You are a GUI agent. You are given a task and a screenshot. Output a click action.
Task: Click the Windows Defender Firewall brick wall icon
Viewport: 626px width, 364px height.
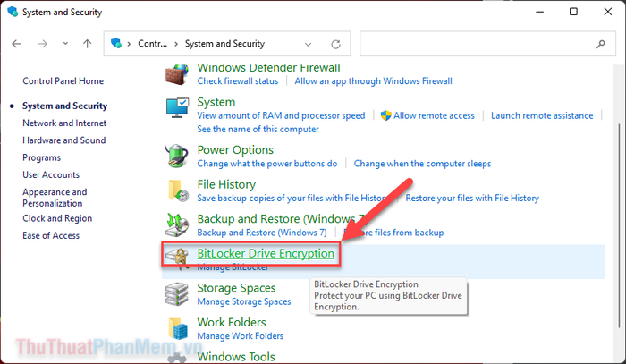(176, 74)
